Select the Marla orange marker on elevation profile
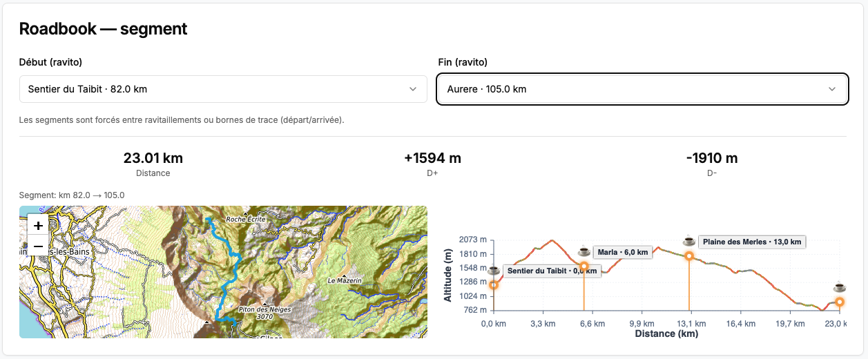This screenshot has height=359, width=868. (584, 266)
